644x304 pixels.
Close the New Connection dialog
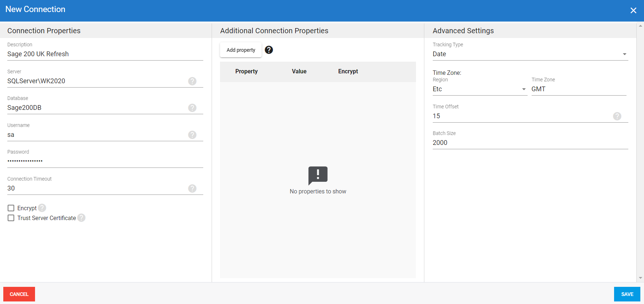coord(633,11)
